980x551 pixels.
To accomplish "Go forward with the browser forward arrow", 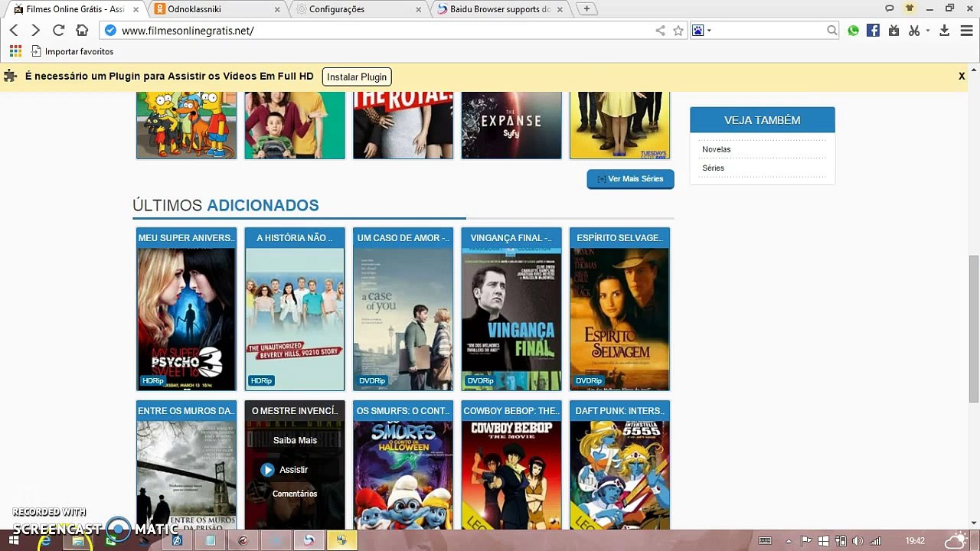I will (35, 31).
